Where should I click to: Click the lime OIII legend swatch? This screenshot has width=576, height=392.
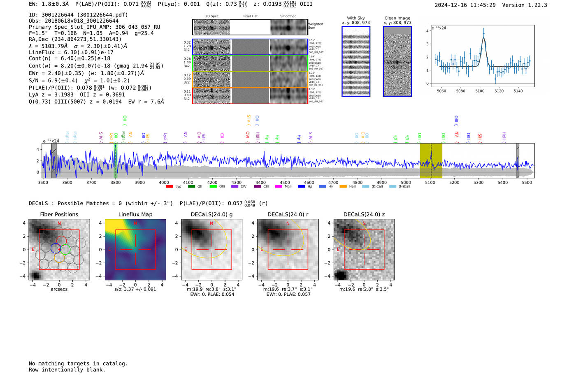pyautogui.click(x=213, y=187)
